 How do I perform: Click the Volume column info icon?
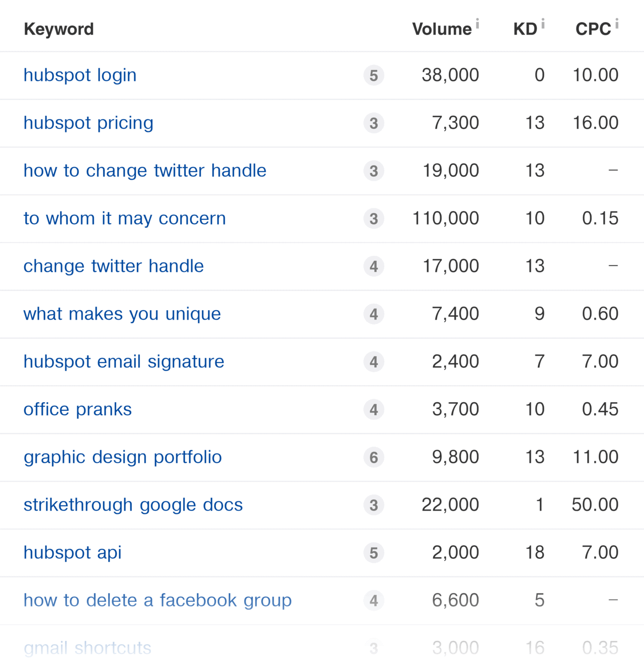click(x=477, y=23)
